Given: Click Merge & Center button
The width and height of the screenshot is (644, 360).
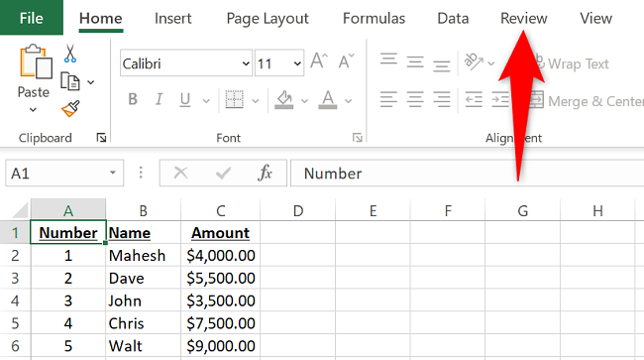Looking at the screenshot, I should [587, 101].
